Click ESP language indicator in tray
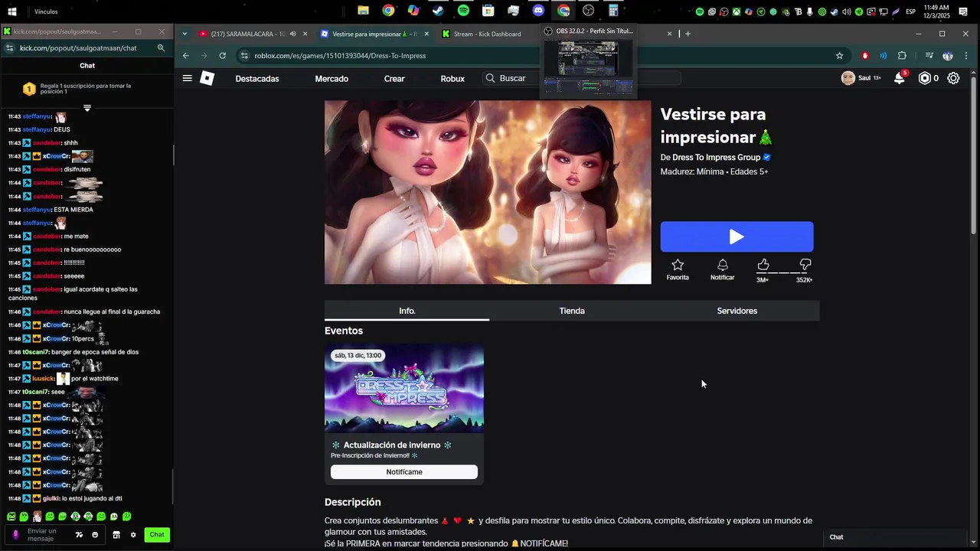Viewport: 980px width, 551px height. point(910,11)
